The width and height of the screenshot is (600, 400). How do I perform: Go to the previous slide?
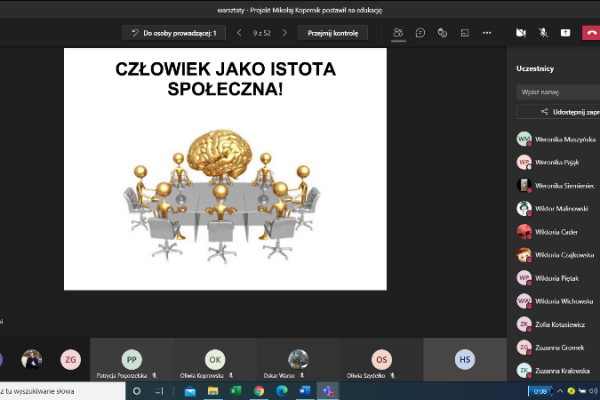point(239,33)
